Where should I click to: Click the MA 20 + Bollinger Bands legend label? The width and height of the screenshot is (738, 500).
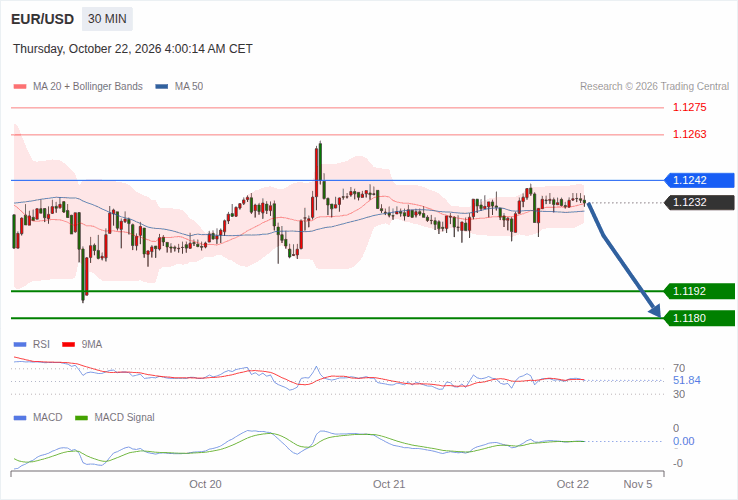click(88, 87)
